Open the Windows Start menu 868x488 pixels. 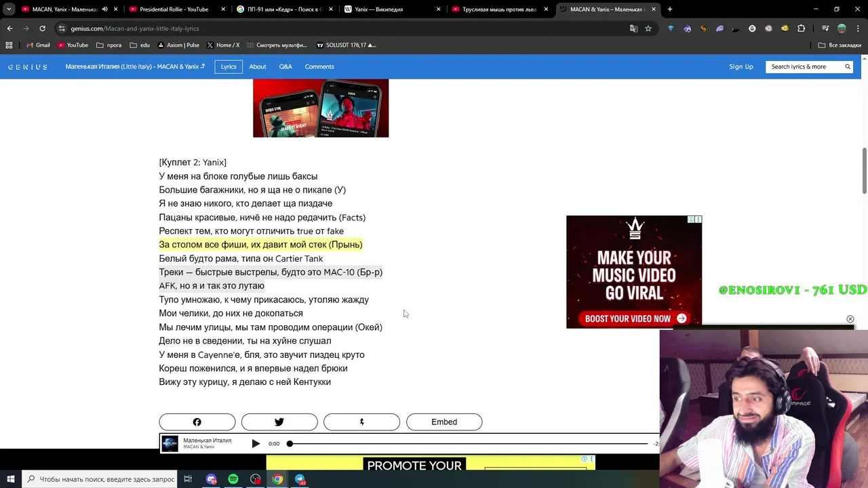10,479
